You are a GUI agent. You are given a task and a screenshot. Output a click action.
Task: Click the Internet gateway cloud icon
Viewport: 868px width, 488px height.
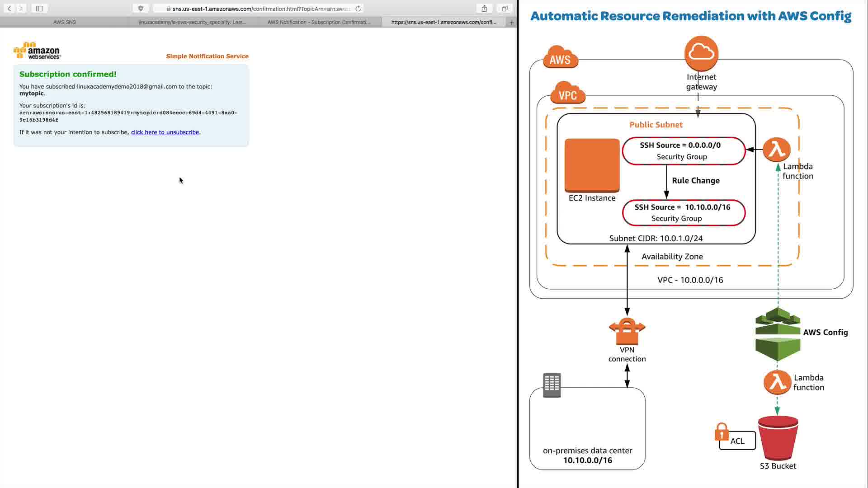[701, 53]
